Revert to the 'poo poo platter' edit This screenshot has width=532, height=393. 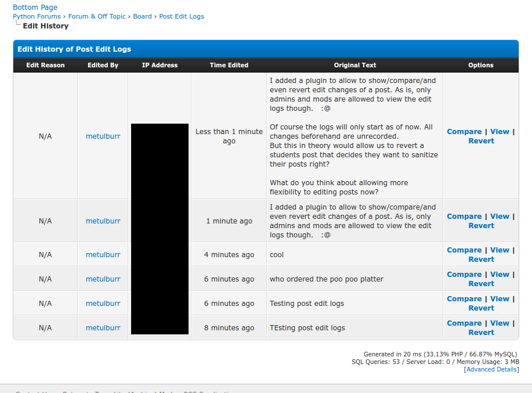pyautogui.click(x=481, y=284)
